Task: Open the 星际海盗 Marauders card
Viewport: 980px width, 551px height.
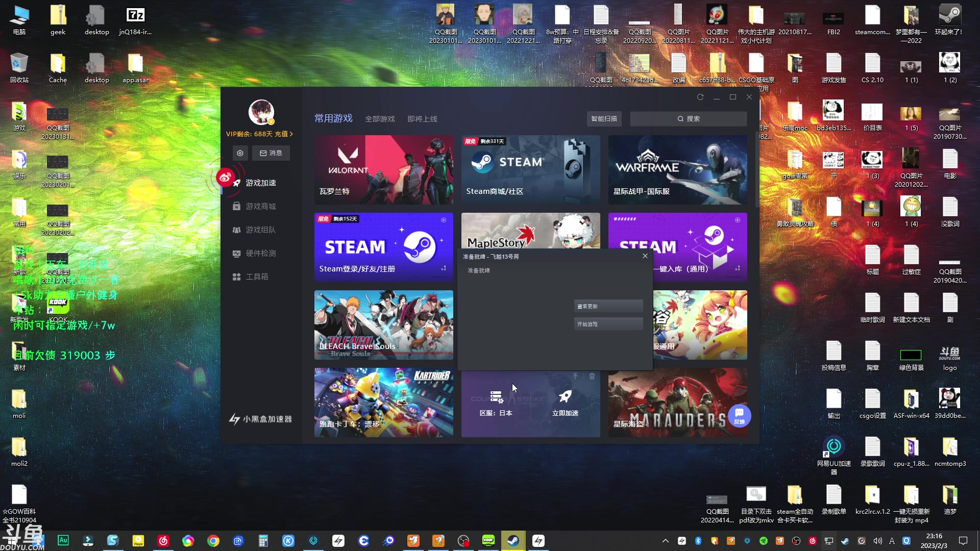Action: tap(678, 403)
